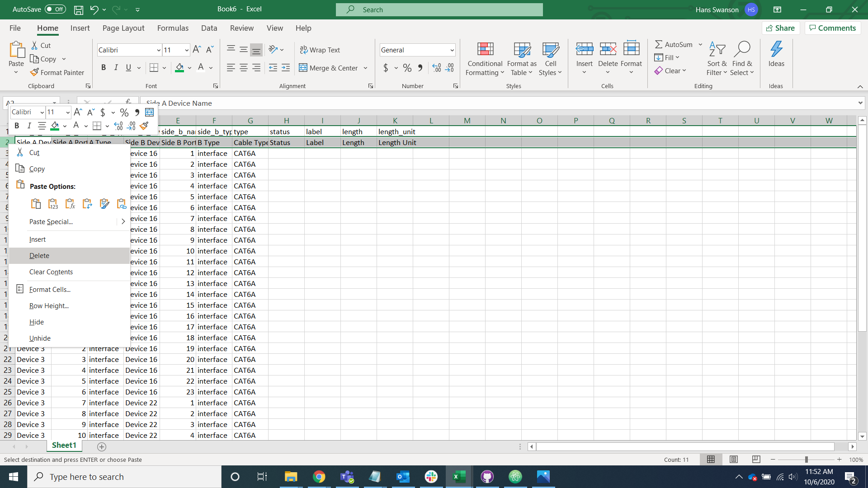The height and width of the screenshot is (488, 868).
Task: Click the Sheet1 tab
Action: [x=64, y=446]
